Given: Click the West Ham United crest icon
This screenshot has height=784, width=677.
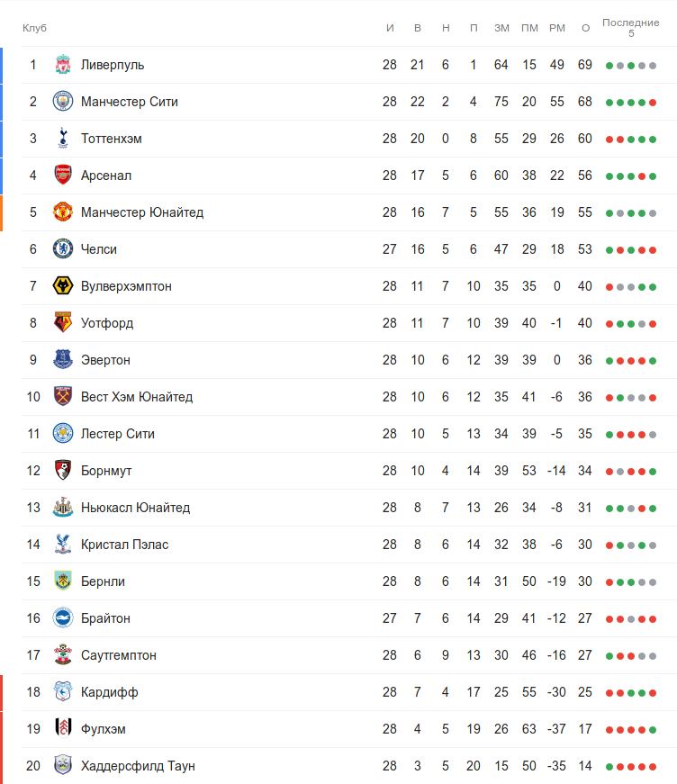Looking at the screenshot, I should pos(62,397).
